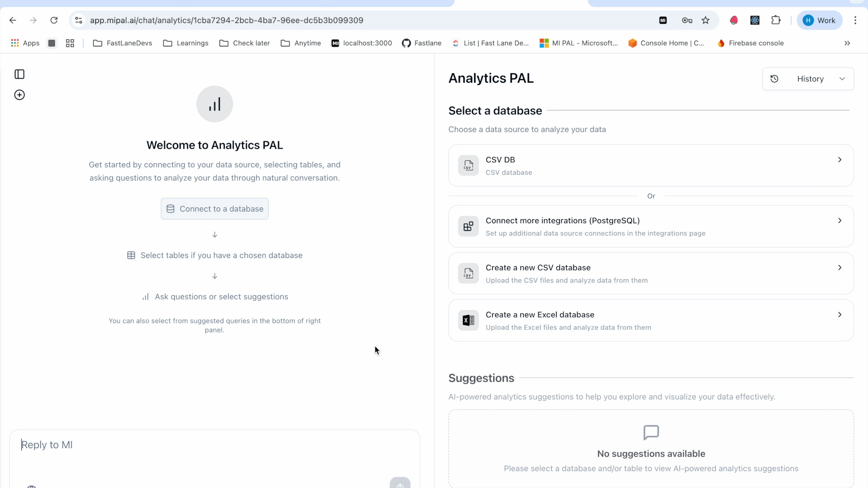Click the analytics bar chart avatar

[215, 104]
